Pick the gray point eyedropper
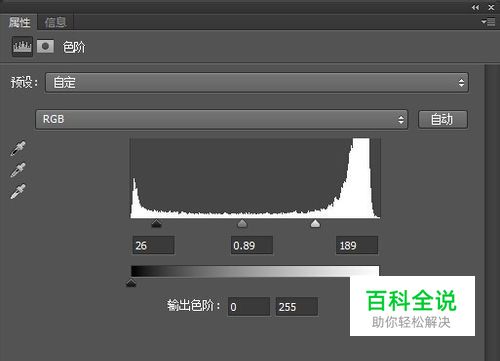The image size is (500, 361). (x=18, y=170)
